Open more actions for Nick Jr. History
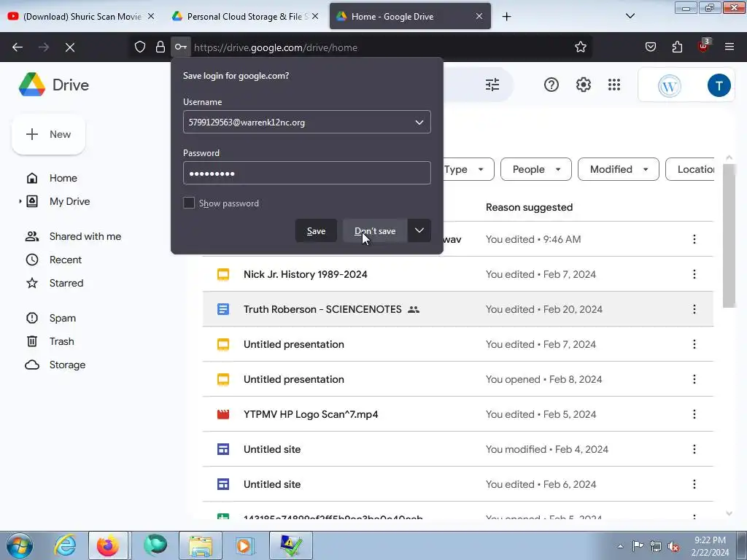Viewport: 747px width, 560px height. pos(694,274)
